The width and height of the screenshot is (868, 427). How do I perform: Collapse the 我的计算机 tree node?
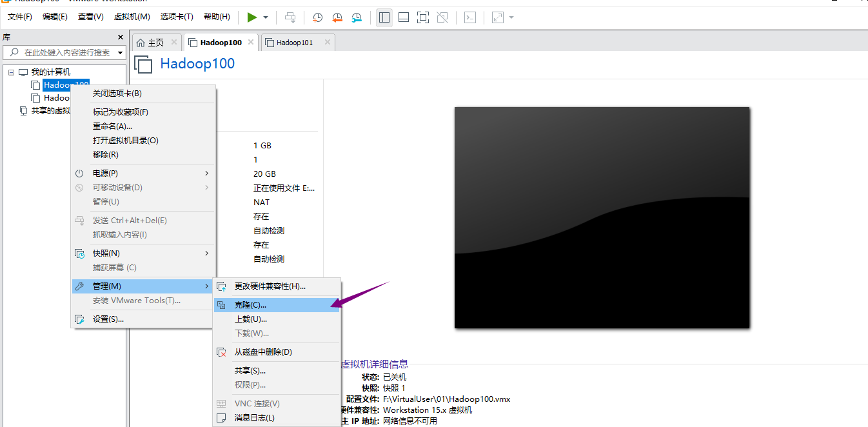(x=11, y=72)
